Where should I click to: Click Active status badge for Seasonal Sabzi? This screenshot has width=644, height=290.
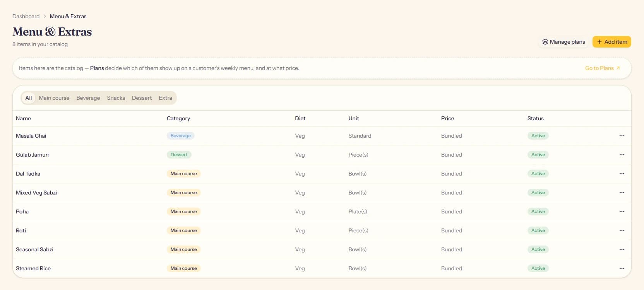(x=538, y=249)
